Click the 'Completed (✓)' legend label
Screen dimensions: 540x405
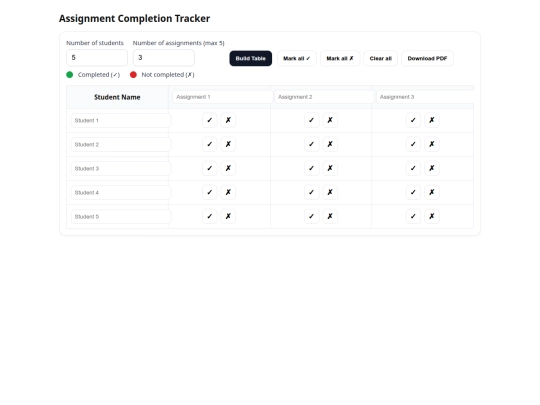[x=99, y=75]
